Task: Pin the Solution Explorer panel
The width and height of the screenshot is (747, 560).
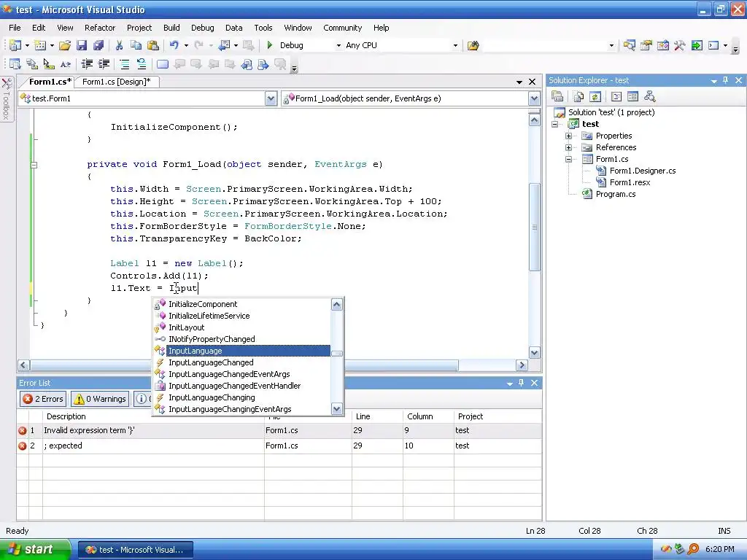Action: tap(726, 80)
